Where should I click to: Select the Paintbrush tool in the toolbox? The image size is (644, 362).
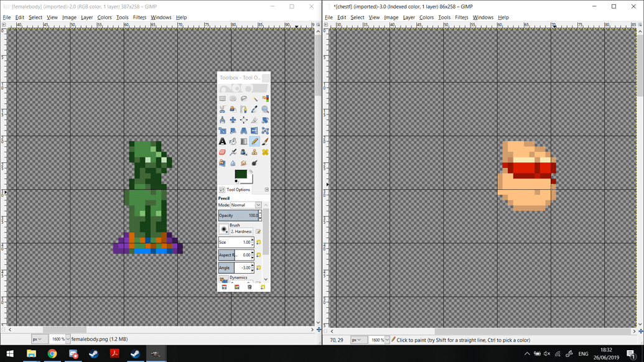(x=265, y=141)
